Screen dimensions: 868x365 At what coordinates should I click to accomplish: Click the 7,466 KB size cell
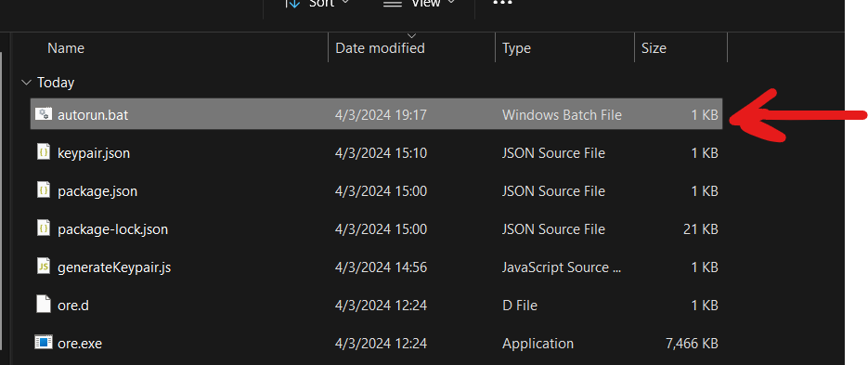pyautogui.click(x=692, y=344)
